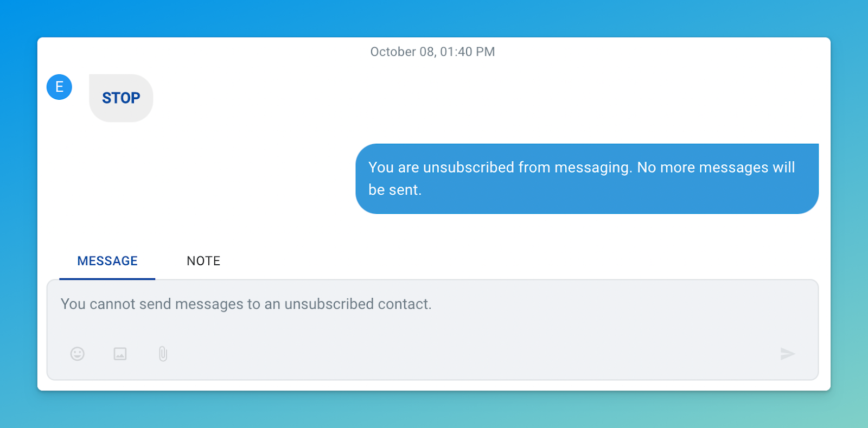The image size is (868, 428).
Task: Click the blank area right of NOTE
Action: tap(488, 261)
